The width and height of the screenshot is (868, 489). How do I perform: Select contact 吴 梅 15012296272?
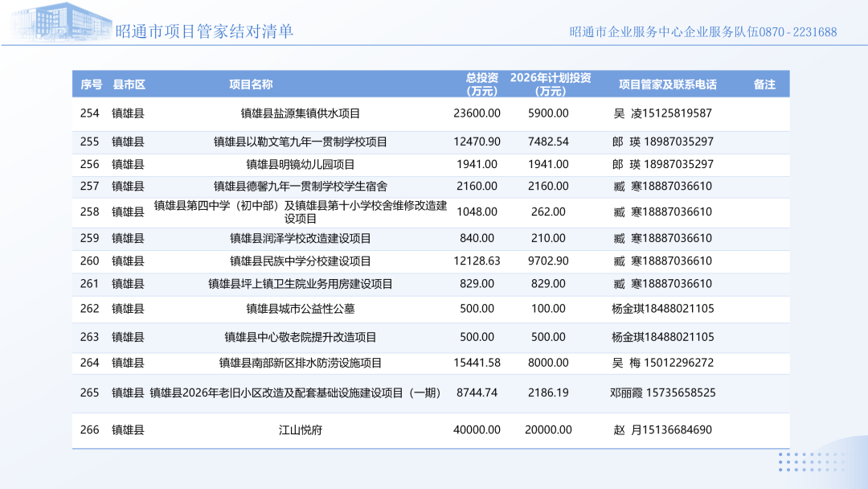pyautogui.click(x=662, y=363)
